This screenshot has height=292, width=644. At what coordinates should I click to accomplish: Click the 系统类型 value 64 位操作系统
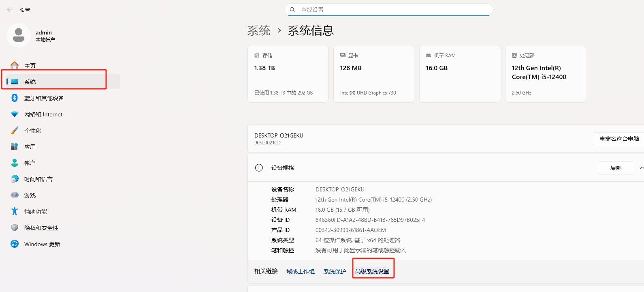[358, 240]
